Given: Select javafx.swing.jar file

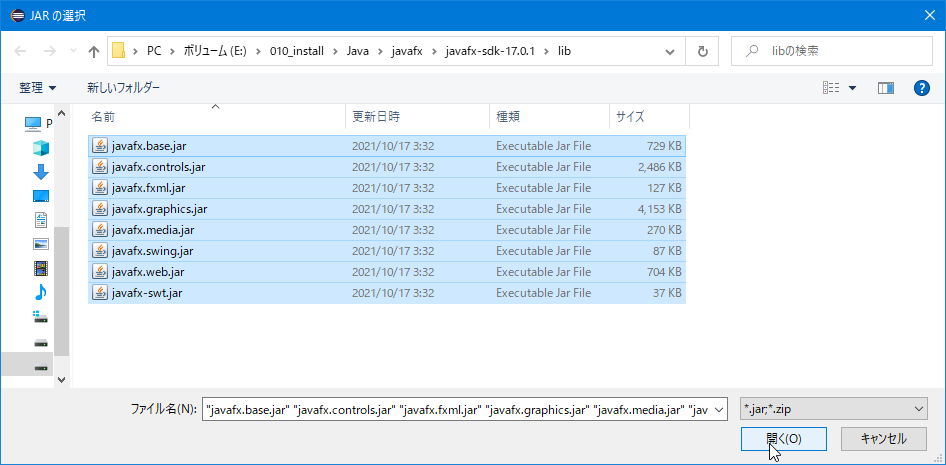Looking at the screenshot, I should tap(387, 251).
